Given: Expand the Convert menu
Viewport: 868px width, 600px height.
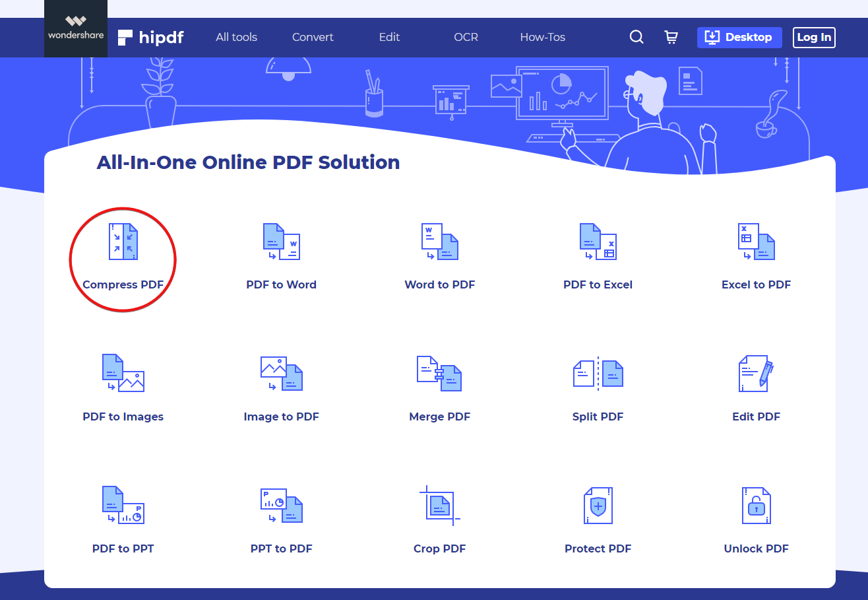Looking at the screenshot, I should click(313, 38).
